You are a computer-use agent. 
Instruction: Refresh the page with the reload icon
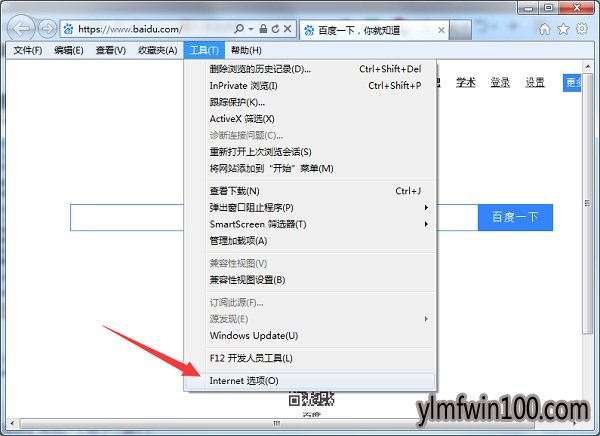click(x=276, y=29)
